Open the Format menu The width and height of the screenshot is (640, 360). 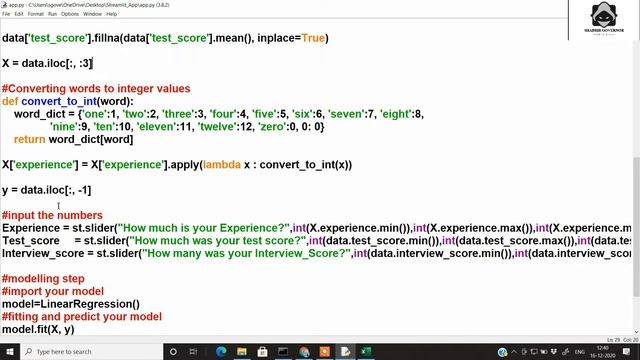point(36,14)
